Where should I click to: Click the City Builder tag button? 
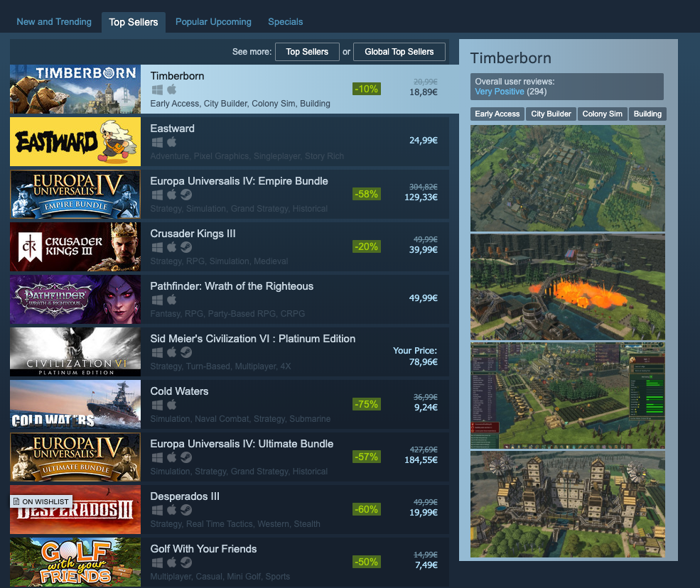(x=551, y=114)
